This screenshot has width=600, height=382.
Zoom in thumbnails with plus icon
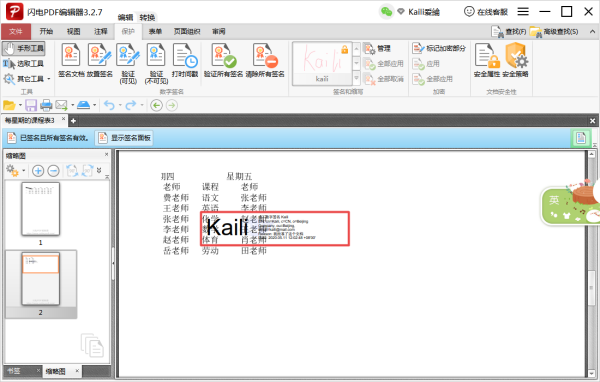coord(38,171)
